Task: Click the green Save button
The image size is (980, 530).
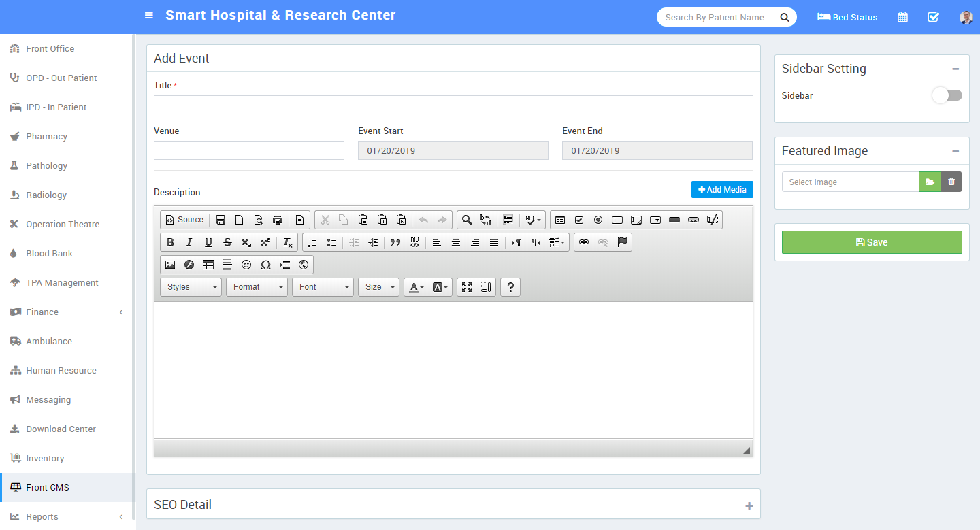Action: click(x=872, y=242)
